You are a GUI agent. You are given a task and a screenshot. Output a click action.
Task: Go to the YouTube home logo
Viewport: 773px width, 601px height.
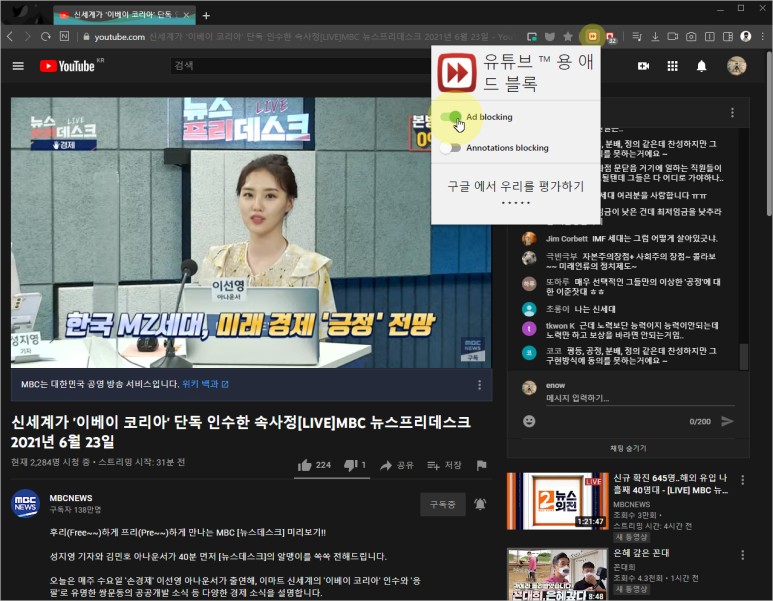pos(68,66)
